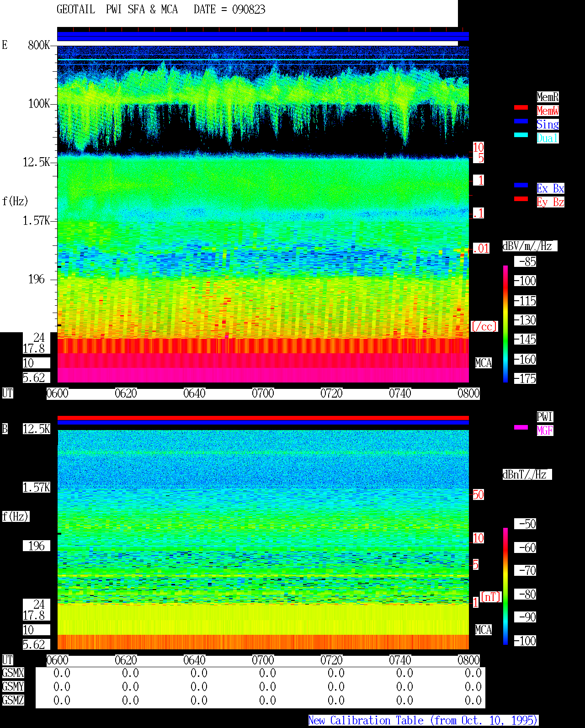The width and height of the screenshot is (585, 728).
Task: Click the 800K frequency label
Action: [39, 45]
